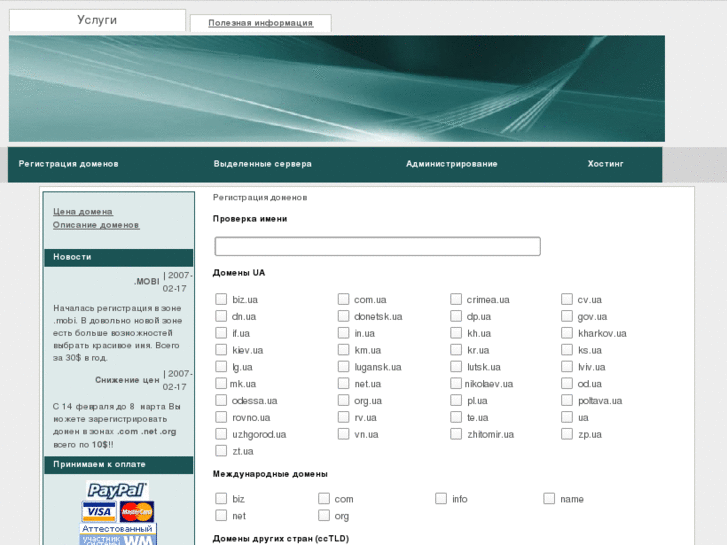The width and height of the screenshot is (727, 545).
Task: Enable the nikolaev.ua checkbox
Action: (456, 384)
